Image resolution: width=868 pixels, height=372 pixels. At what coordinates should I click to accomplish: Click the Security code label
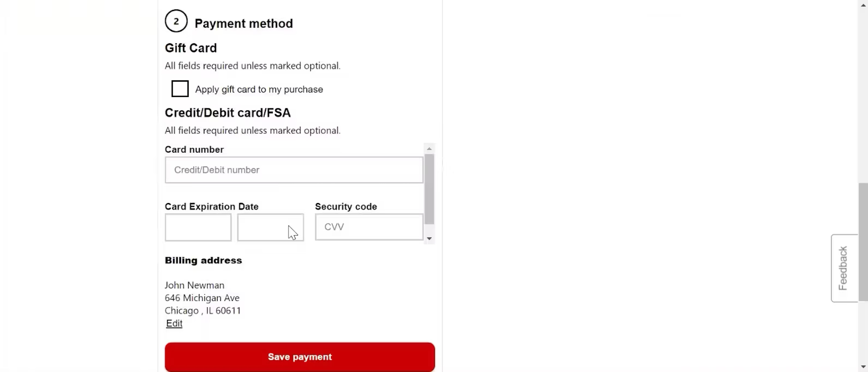(x=346, y=207)
